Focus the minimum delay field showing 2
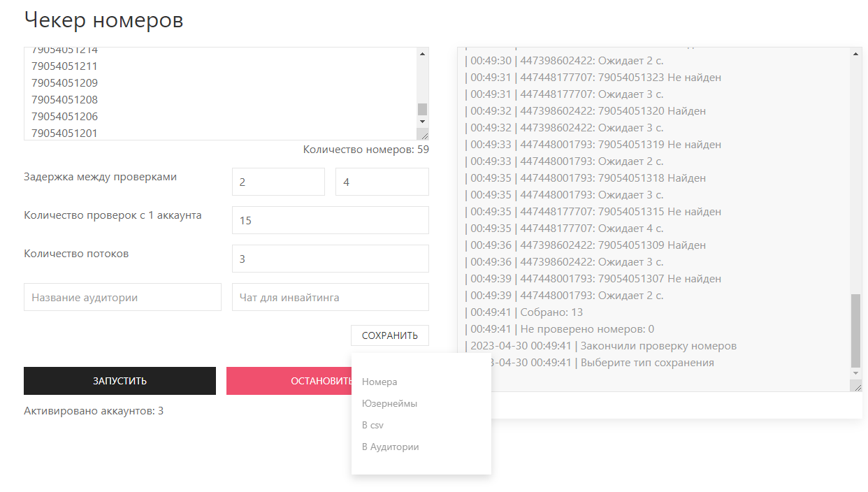 pyautogui.click(x=278, y=182)
